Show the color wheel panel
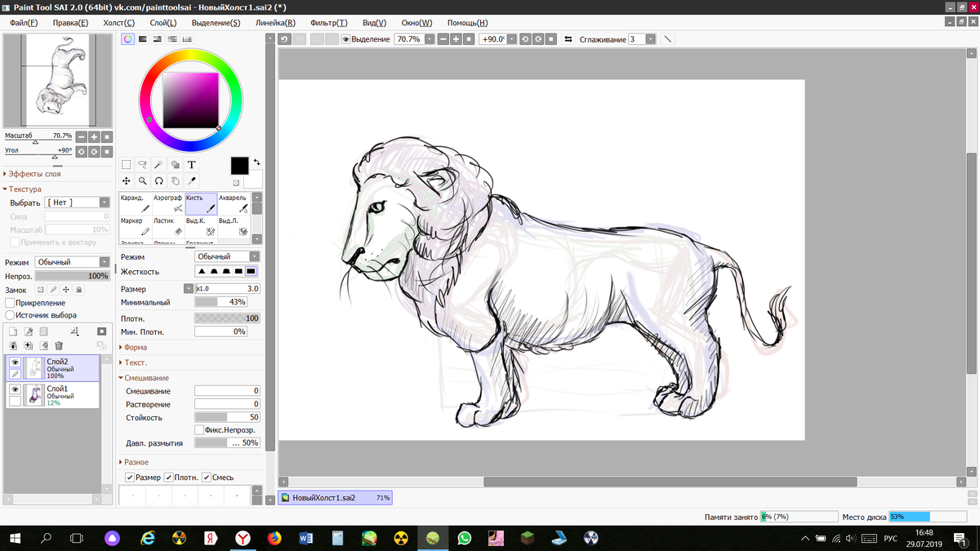This screenshot has height=551, width=980. [127, 39]
